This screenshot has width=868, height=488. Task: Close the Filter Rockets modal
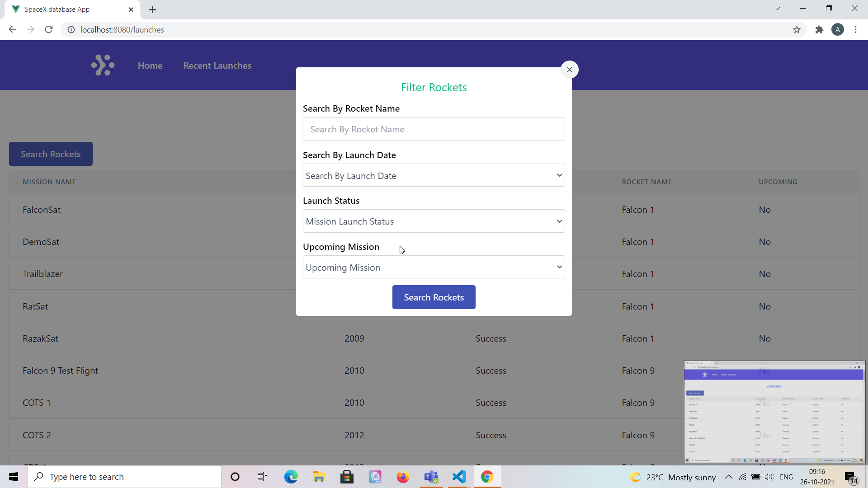(569, 70)
